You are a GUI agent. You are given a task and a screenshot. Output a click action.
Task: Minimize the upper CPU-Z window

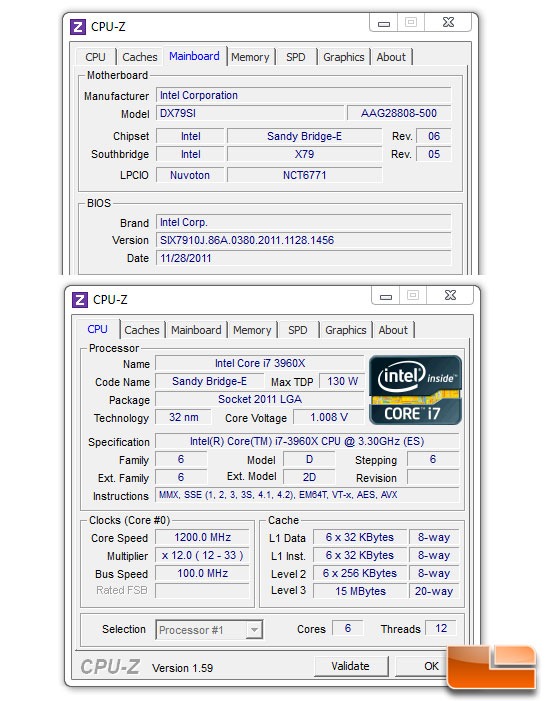pyautogui.click(x=384, y=23)
